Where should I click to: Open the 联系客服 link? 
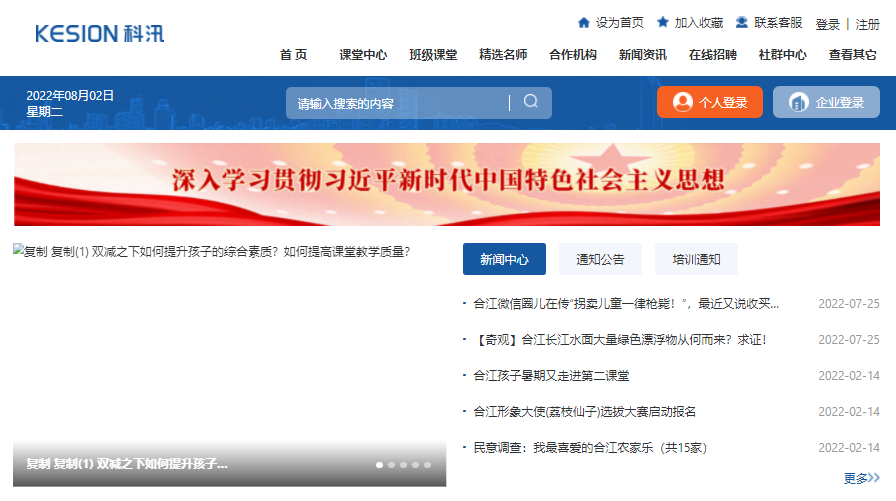point(778,23)
